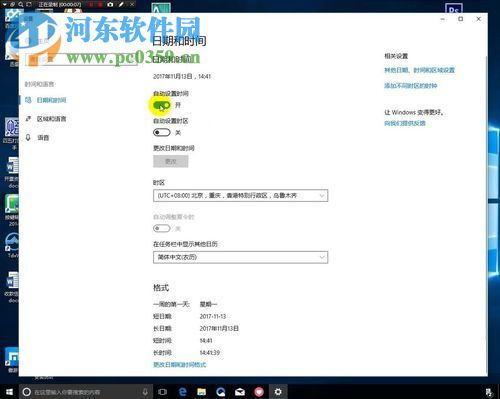The width and height of the screenshot is (500, 399).
Task: Open the 其他日期、时间和区域设置 link
Action: pyautogui.click(x=419, y=70)
